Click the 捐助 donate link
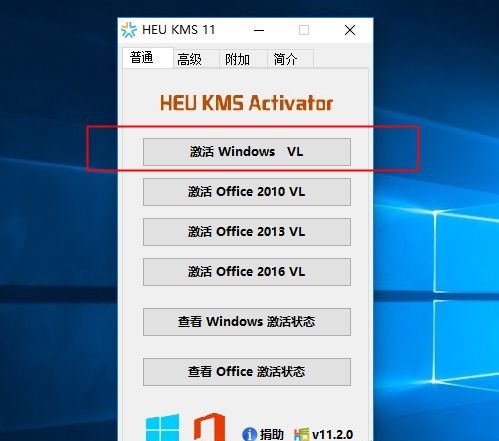The height and width of the screenshot is (441, 499). [272, 434]
